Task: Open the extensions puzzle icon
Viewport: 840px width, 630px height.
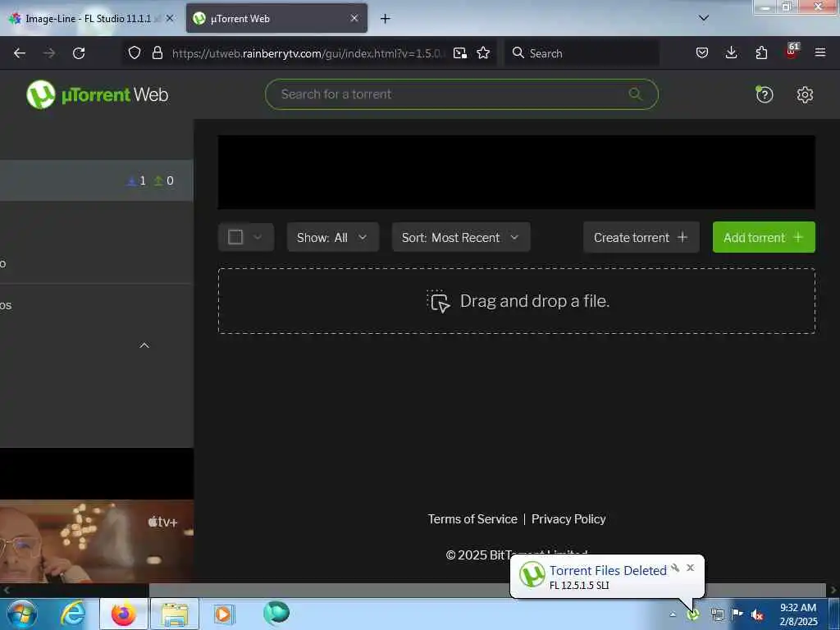Action: tap(761, 52)
